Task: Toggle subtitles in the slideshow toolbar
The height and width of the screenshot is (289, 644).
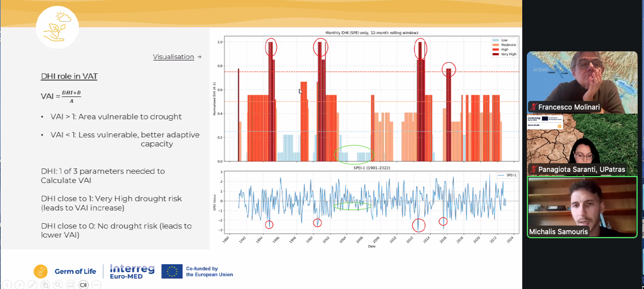Action: pos(70,284)
